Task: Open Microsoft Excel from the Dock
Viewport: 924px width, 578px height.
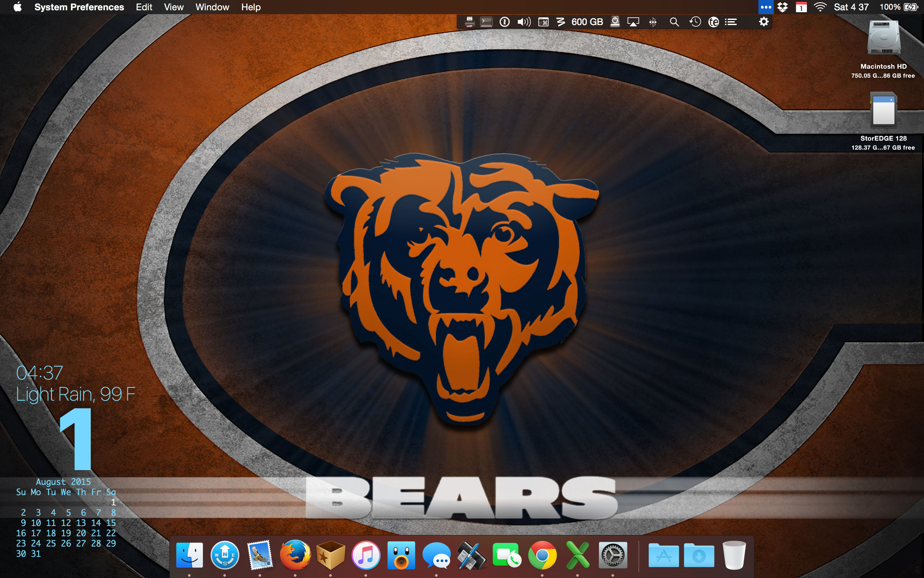Action: click(578, 555)
